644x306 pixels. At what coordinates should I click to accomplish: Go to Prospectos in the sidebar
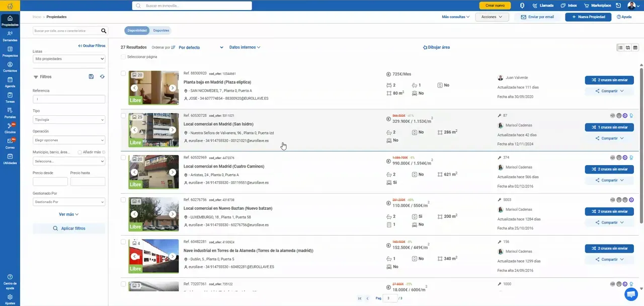[x=10, y=51]
